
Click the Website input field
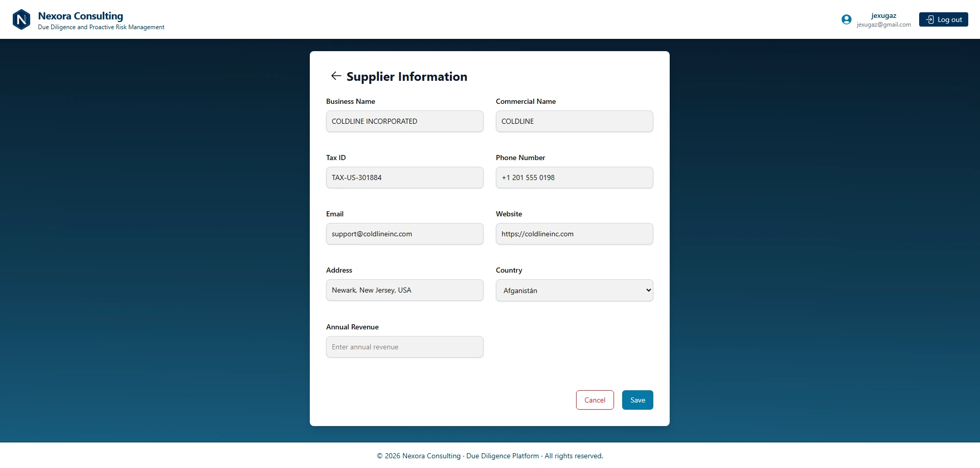(x=574, y=234)
